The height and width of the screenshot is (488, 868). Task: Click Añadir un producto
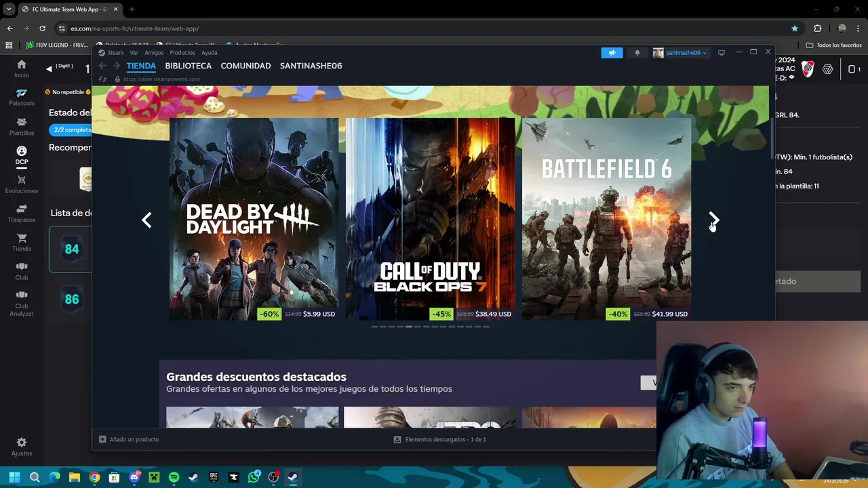(x=129, y=439)
